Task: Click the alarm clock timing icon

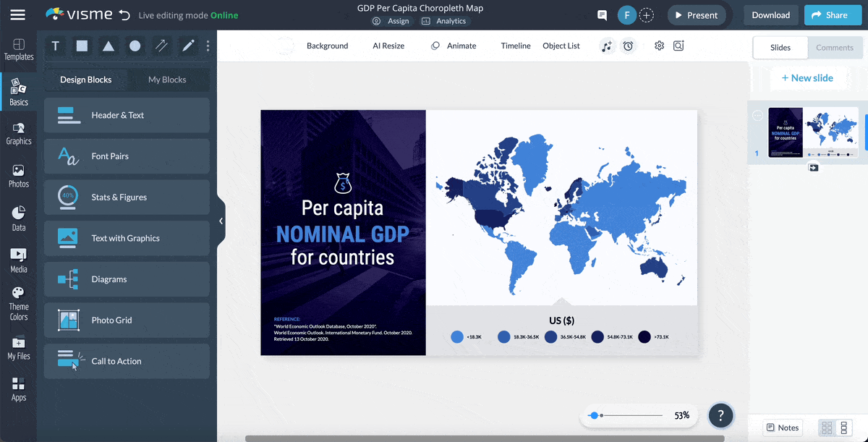Action: 629,46
